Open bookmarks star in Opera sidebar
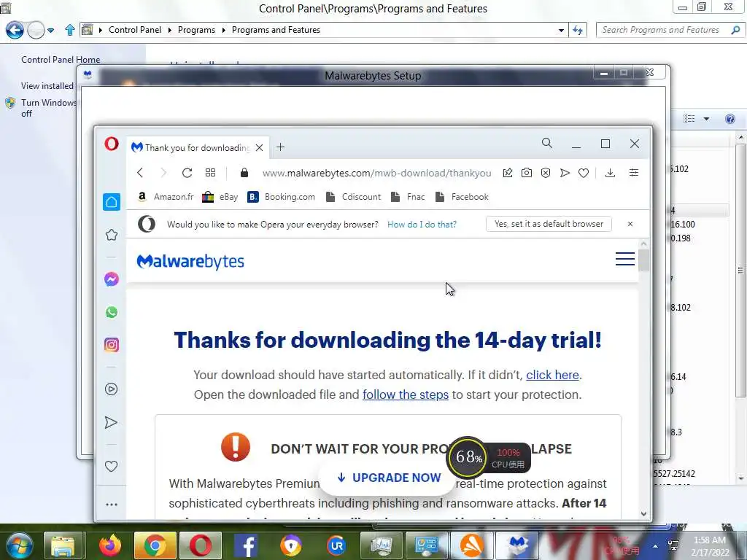The width and height of the screenshot is (747, 560). click(x=112, y=235)
